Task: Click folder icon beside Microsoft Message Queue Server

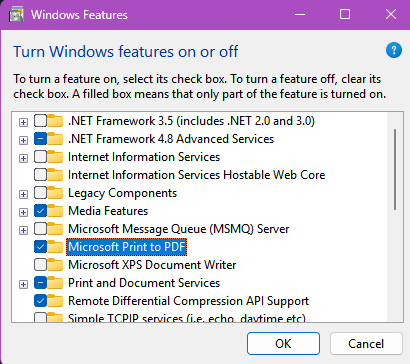Action: 55,229
